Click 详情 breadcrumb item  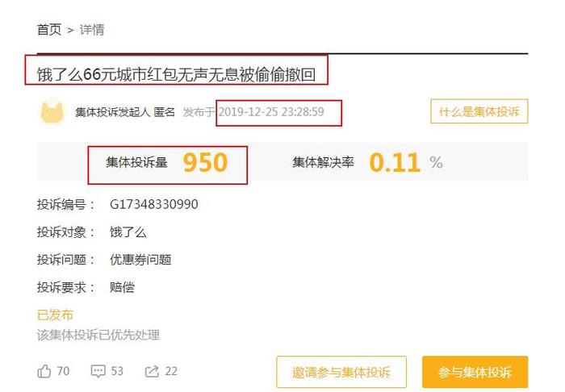[x=92, y=30]
